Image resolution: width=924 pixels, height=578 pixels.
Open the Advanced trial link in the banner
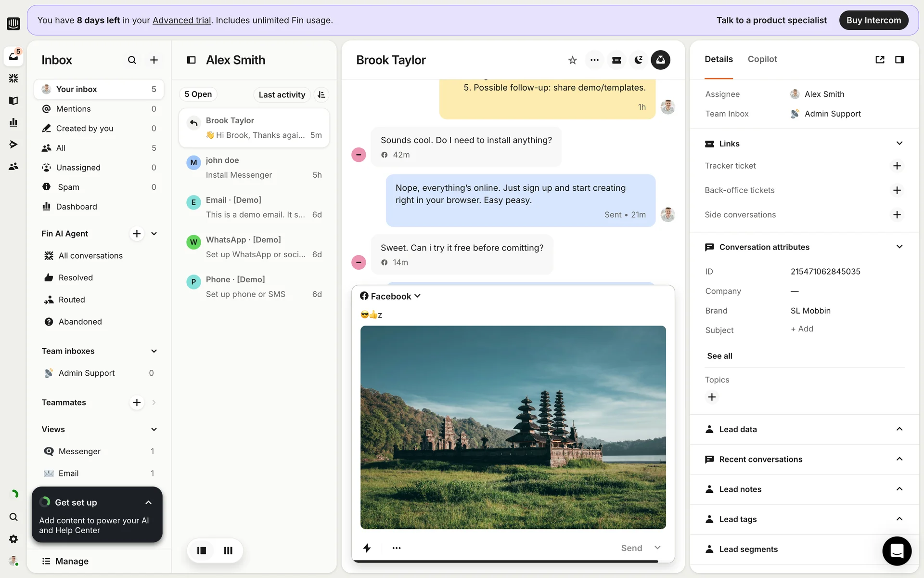pyautogui.click(x=181, y=20)
